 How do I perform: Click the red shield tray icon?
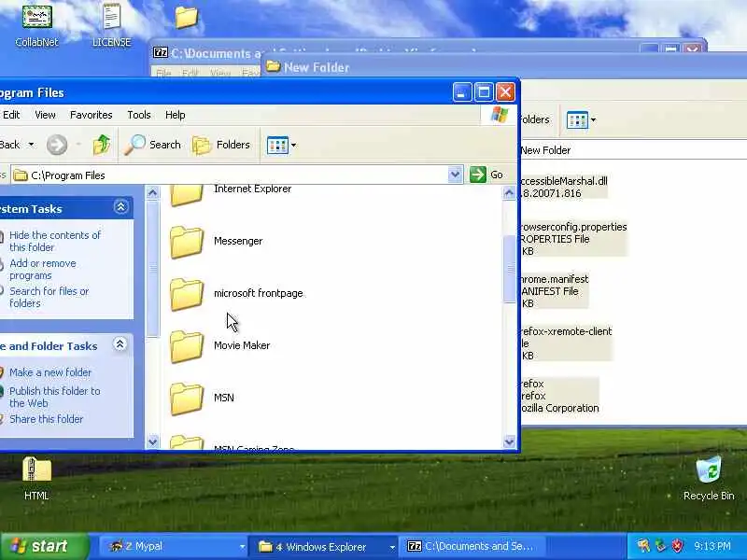(x=677, y=546)
